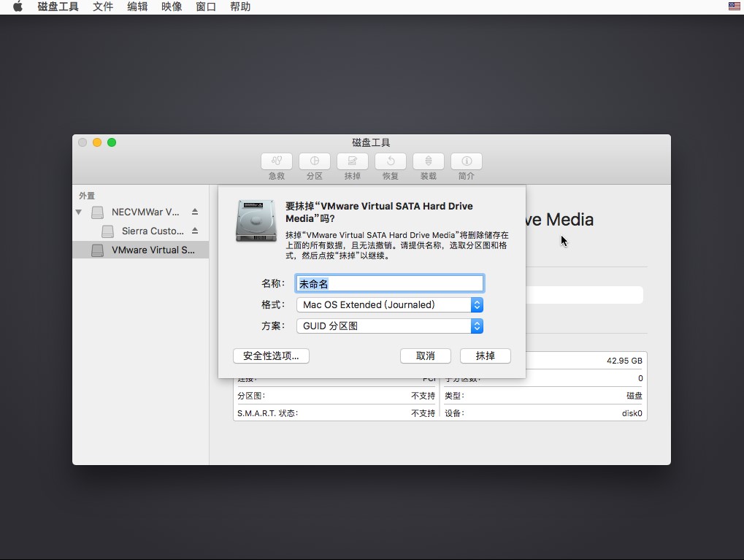Click the 恢复 restore toolbar icon

click(x=391, y=161)
